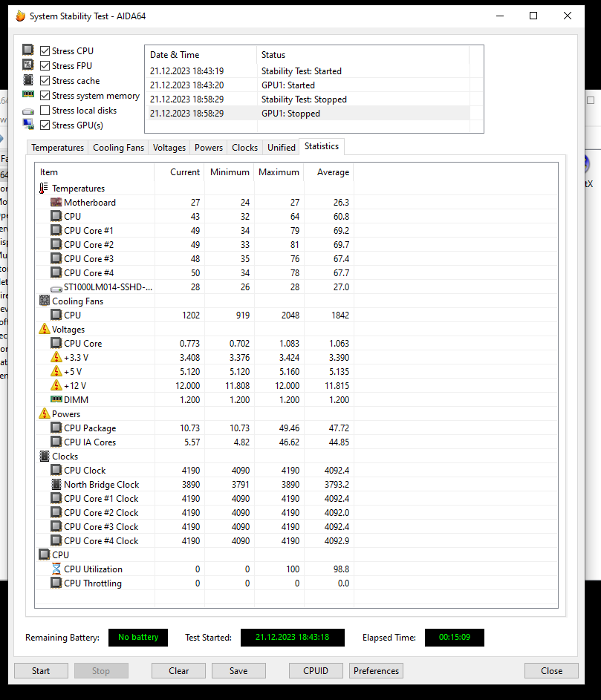Click the Clear button
Image resolution: width=601 pixels, height=700 pixels.
tap(178, 670)
